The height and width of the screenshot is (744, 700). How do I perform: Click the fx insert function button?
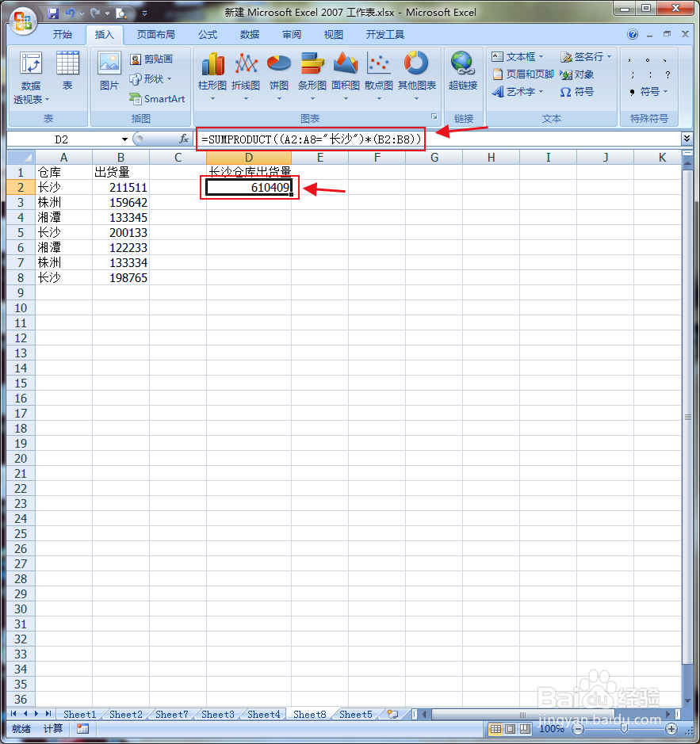(184, 139)
